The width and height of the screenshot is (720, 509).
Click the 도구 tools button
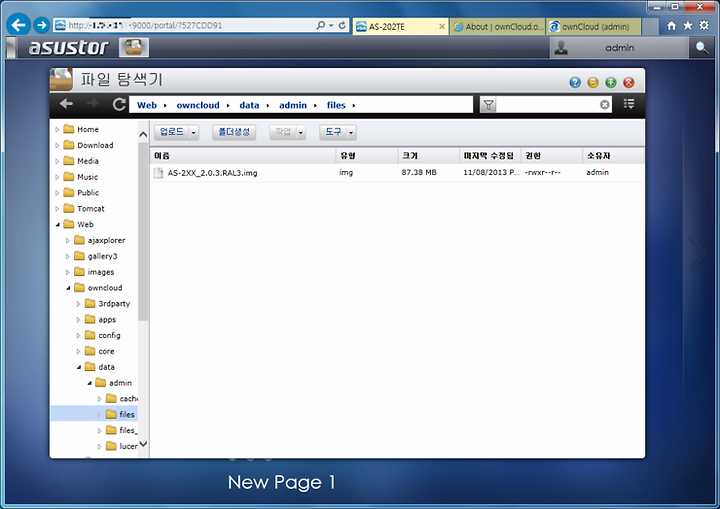[x=333, y=132]
